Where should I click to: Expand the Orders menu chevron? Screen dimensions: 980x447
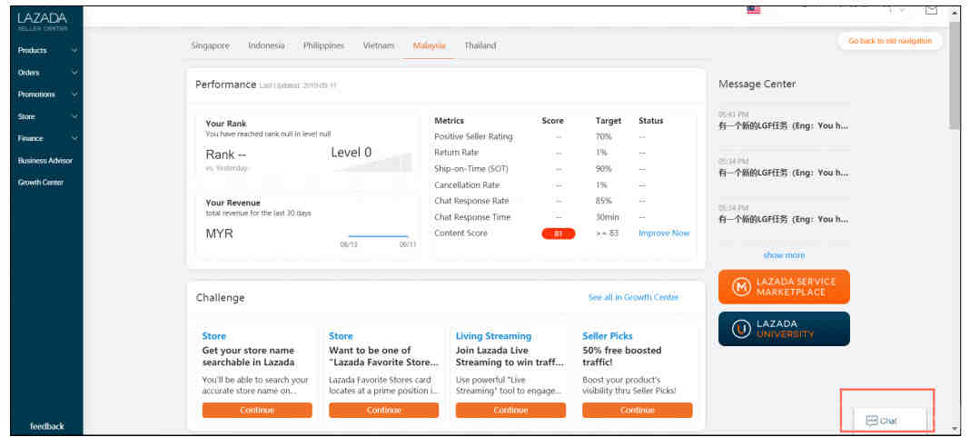point(74,73)
